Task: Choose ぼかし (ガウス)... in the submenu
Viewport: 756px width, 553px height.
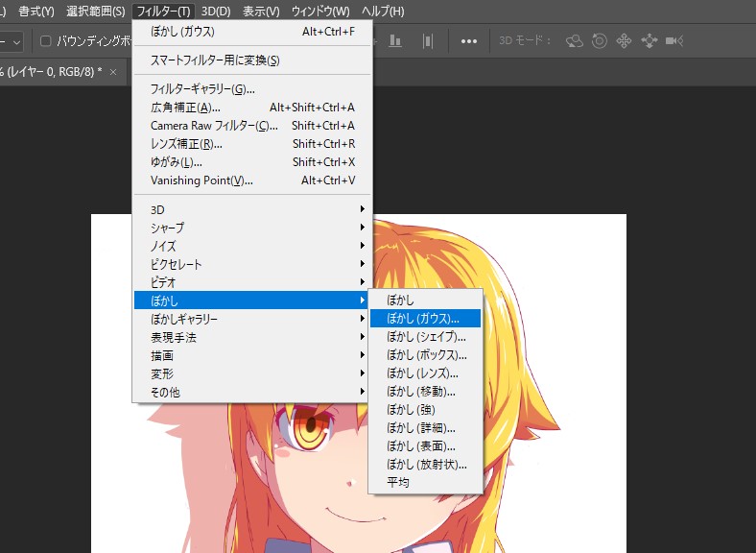Action: [x=425, y=319]
